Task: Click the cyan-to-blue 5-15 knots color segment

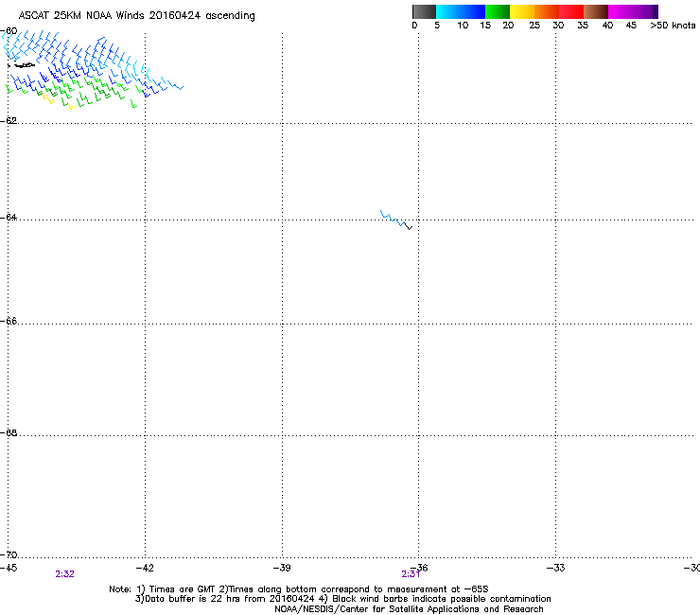Action: (x=461, y=11)
